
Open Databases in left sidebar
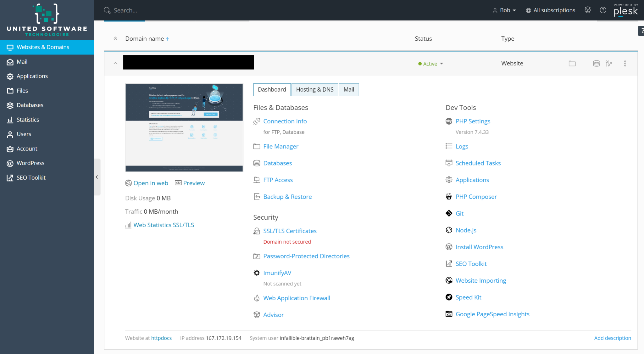[x=30, y=105]
